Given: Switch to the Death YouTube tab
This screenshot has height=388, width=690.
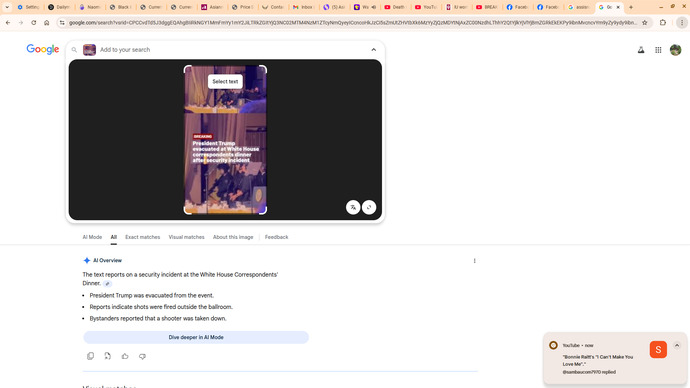Looking at the screenshot, I should 395,7.
